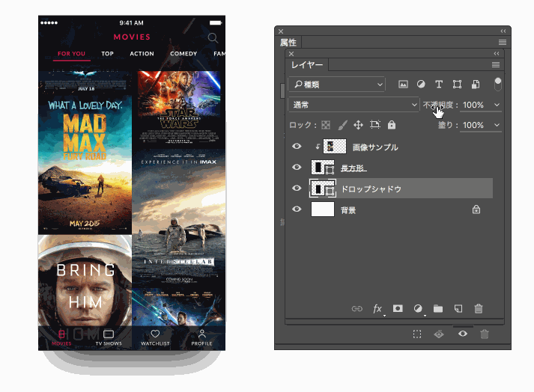Select the 長方形 layer name
The height and width of the screenshot is (392, 534).
tap(354, 168)
